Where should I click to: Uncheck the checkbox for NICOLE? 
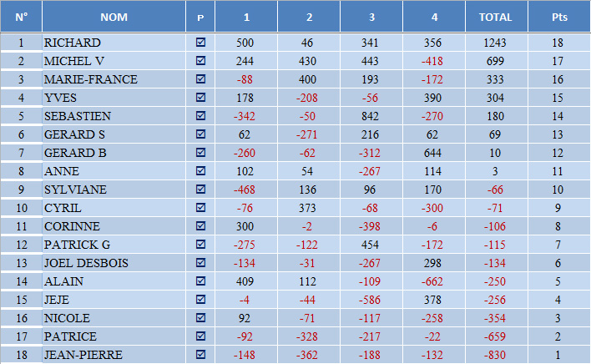200,318
